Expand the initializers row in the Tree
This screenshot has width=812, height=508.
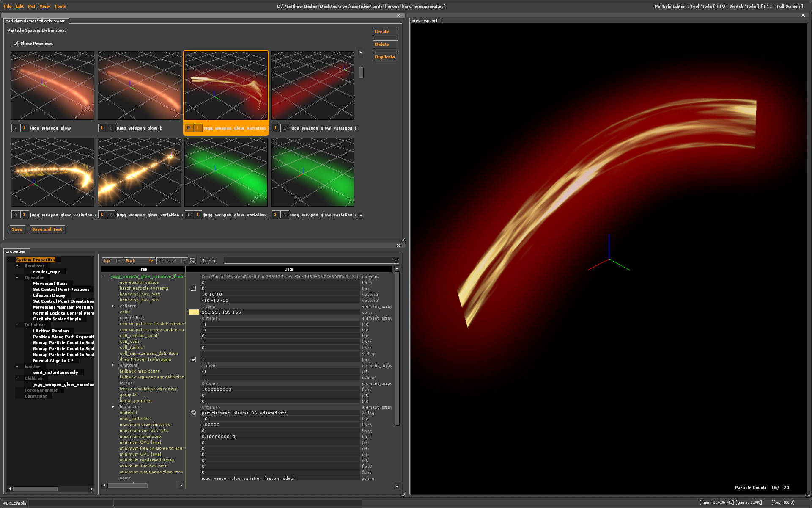click(x=113, y=407)
